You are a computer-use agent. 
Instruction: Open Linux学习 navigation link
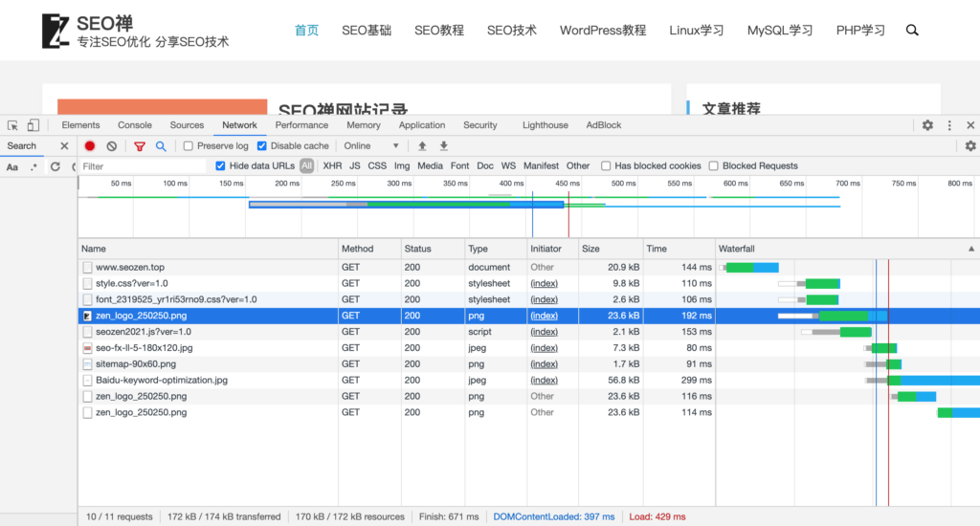pos(697,30)
